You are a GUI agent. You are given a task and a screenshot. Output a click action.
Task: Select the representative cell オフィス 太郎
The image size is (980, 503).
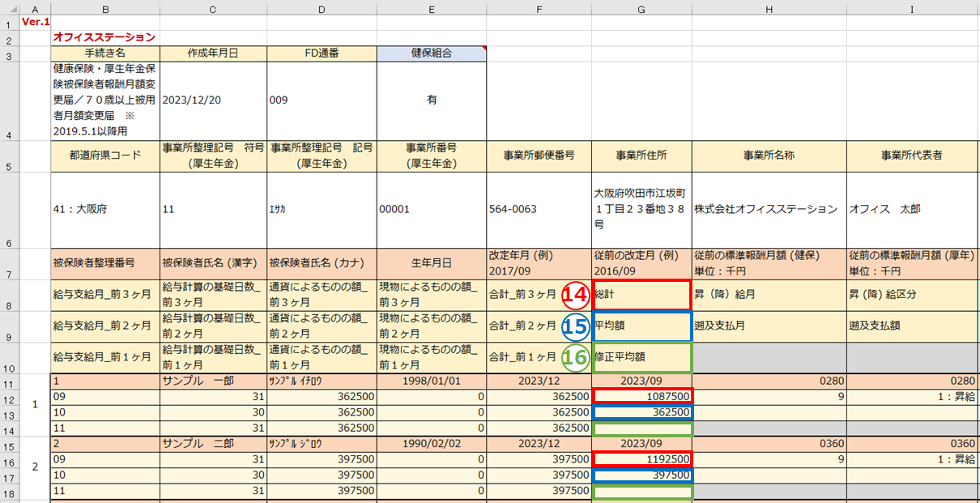pyautogui.click(x=911, y=209)
